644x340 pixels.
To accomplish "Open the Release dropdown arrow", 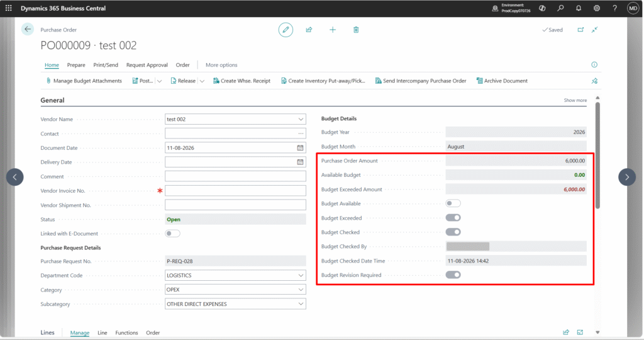I will (202, 81).
